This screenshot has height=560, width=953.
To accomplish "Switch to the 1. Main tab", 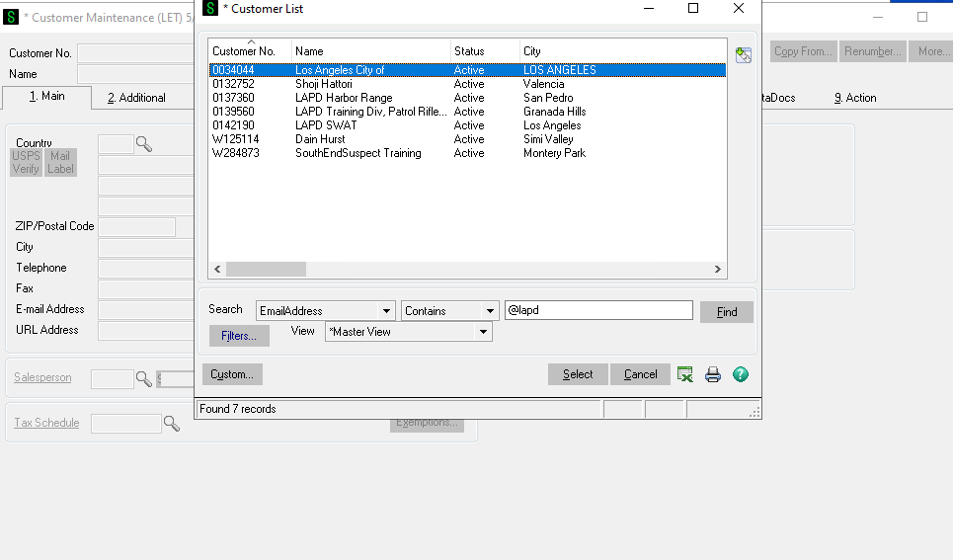I will [46, 97].
